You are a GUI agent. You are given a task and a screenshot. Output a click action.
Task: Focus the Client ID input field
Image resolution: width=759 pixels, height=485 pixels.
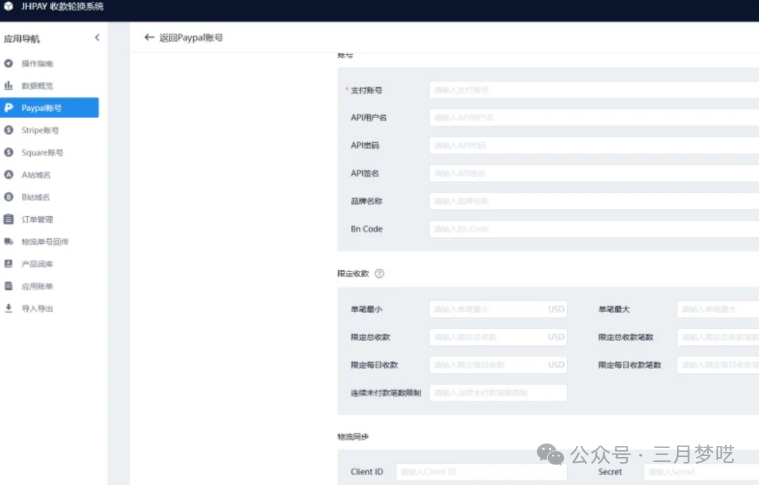coord(481,472)
